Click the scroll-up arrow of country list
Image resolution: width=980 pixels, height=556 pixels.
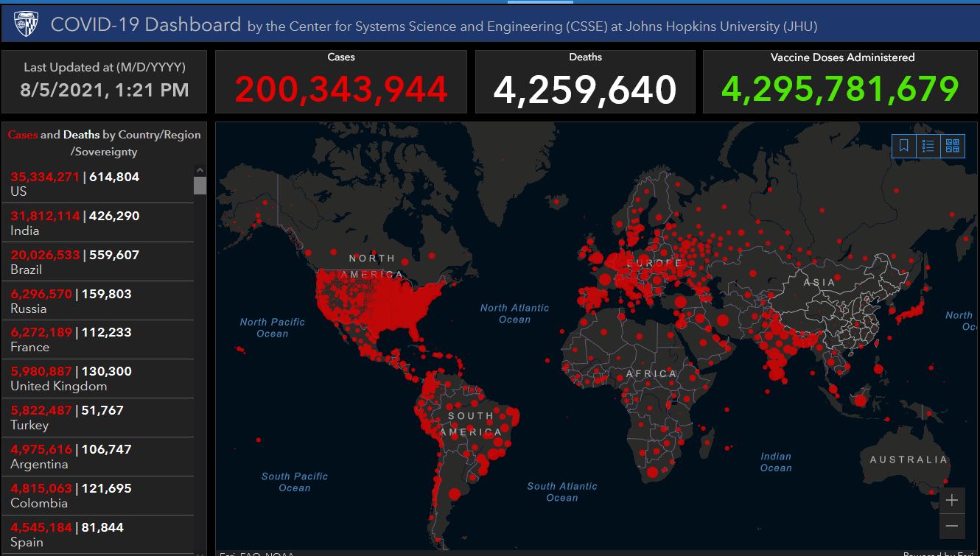point(200,170)
